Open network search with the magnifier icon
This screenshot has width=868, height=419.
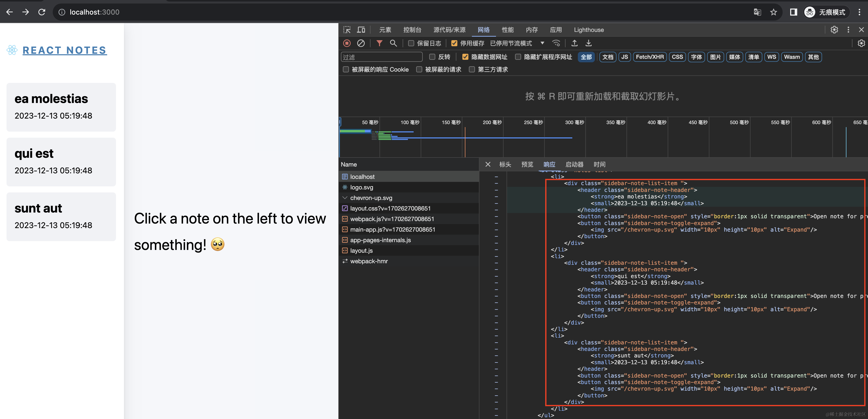[393, 43]
